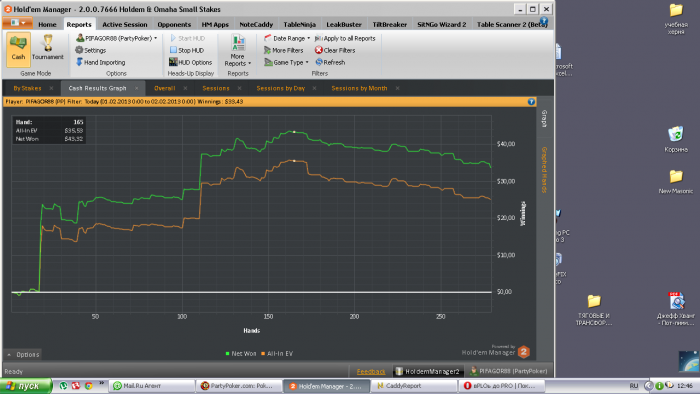Open Opponents ribbon tab
700x394 pixels.
click(x=174, y=25)
